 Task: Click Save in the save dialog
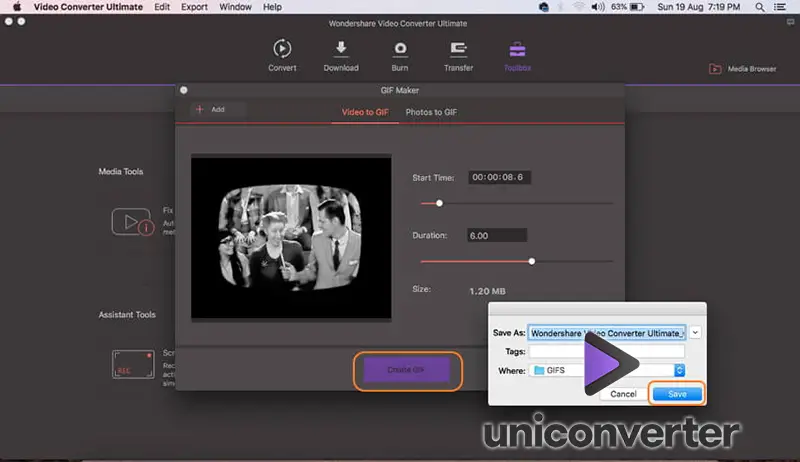coord(677,394)
